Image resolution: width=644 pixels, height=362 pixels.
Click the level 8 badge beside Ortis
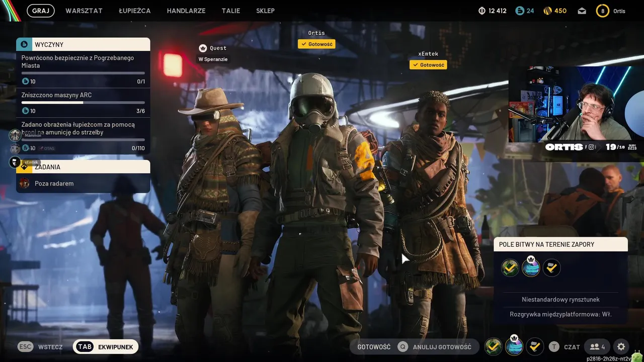603,11
